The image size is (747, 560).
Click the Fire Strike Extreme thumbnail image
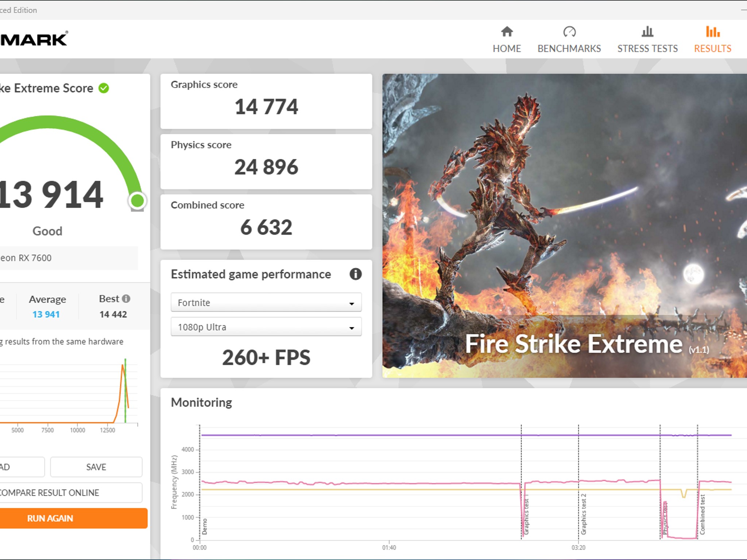(x=565, y=226)
